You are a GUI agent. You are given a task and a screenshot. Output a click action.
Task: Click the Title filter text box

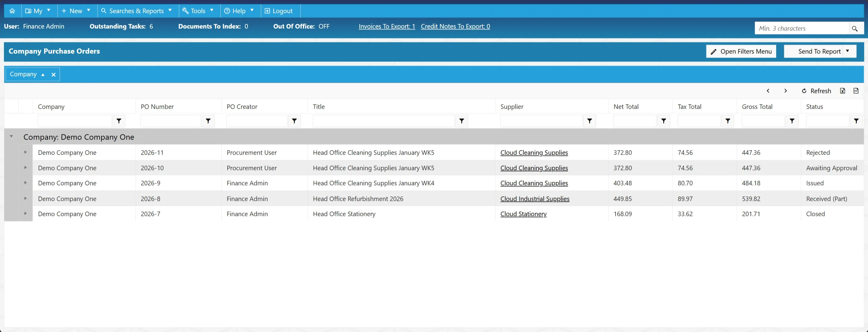(x=383, y=121)
